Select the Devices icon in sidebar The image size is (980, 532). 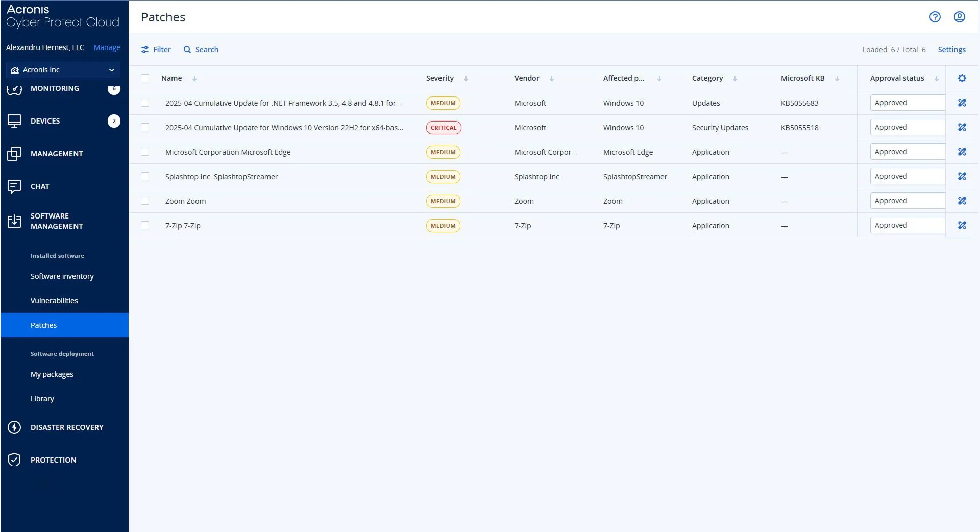click(x=14, y=121)
